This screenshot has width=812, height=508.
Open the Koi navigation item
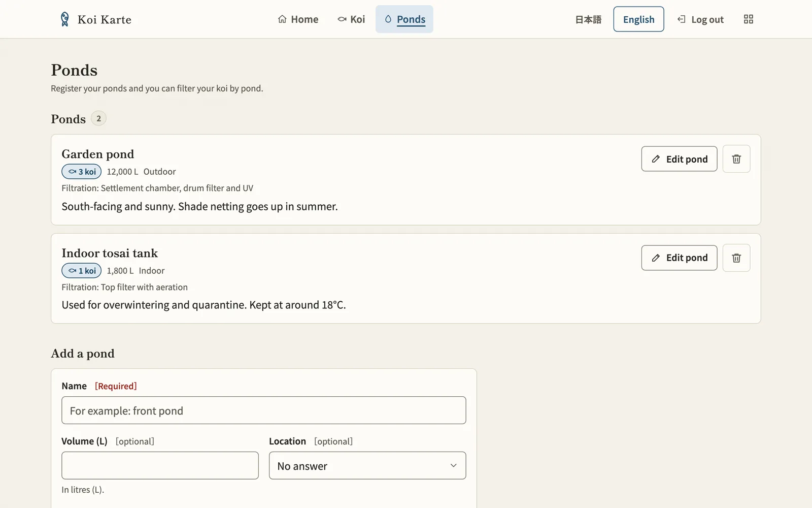(351, 19)
